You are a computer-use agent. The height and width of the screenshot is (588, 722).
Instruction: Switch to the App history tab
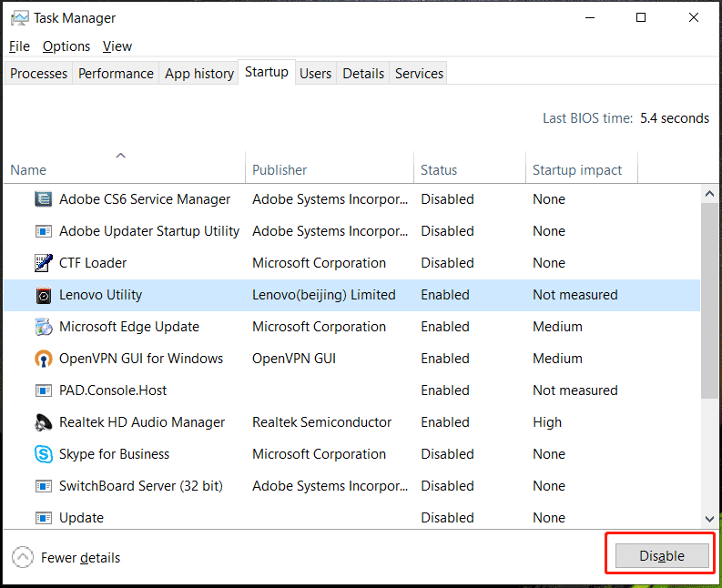point(199,73)
